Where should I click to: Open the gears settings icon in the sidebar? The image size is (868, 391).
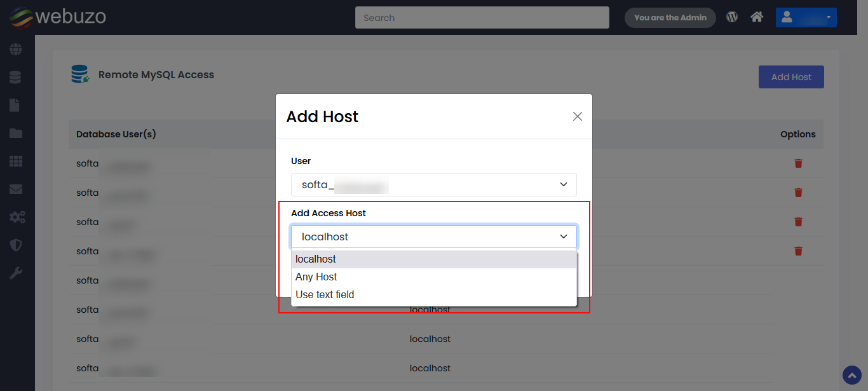pyautogui.click(x=17, y=217)
